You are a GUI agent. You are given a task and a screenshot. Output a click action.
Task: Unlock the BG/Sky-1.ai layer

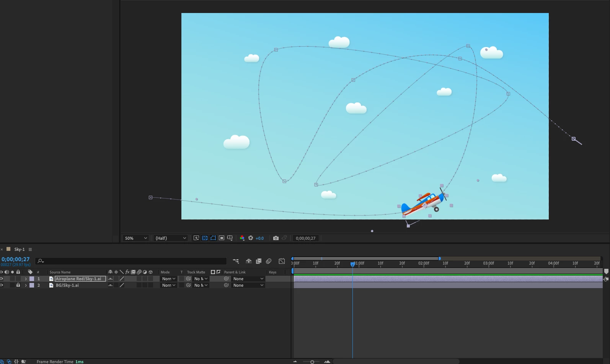(18, 285)
